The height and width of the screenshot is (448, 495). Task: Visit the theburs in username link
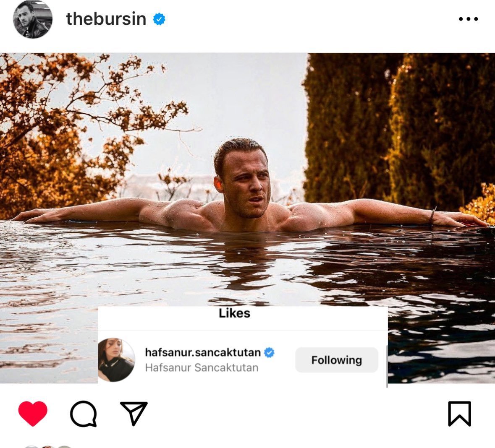pyautogui.click(x=106, y=18)
